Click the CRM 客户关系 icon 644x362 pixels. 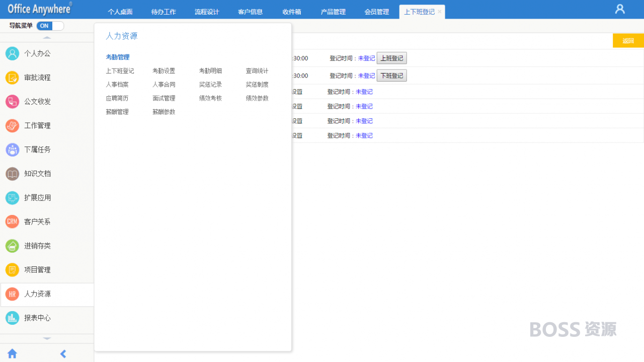12,222
